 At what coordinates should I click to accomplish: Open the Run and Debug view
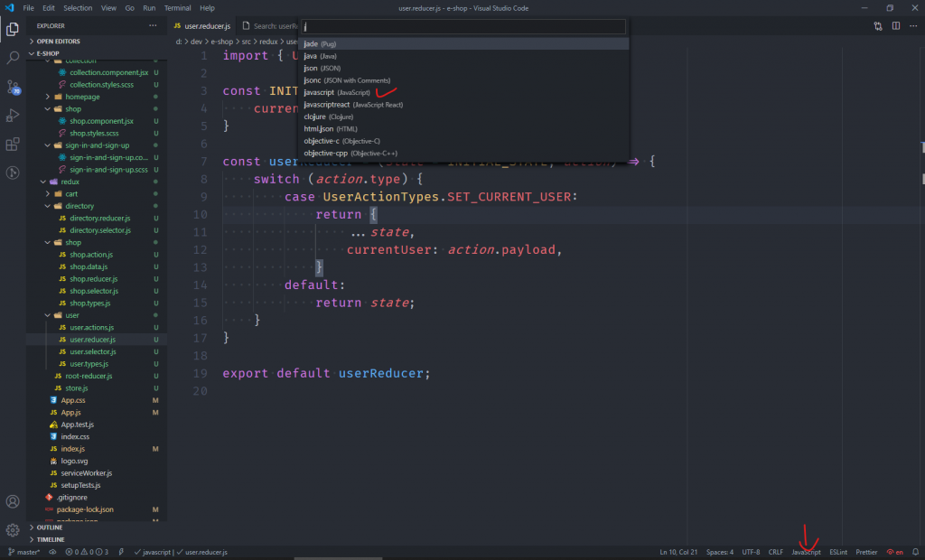point(13,116)
